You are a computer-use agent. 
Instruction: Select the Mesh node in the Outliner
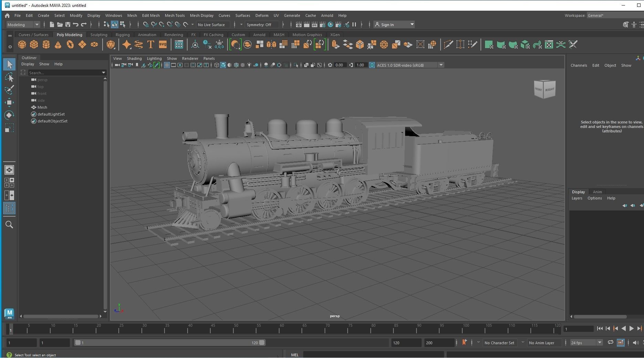[43, 107]
